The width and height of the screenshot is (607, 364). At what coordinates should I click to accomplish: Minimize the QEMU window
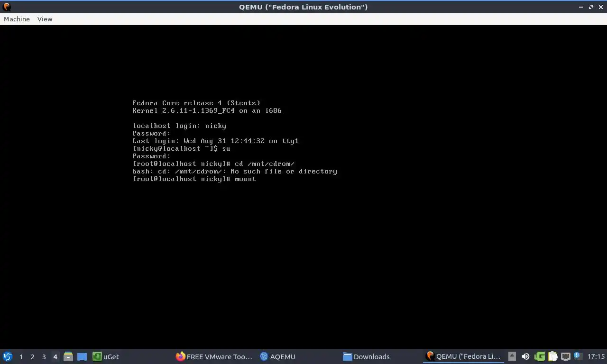click(x=581, y=7)
